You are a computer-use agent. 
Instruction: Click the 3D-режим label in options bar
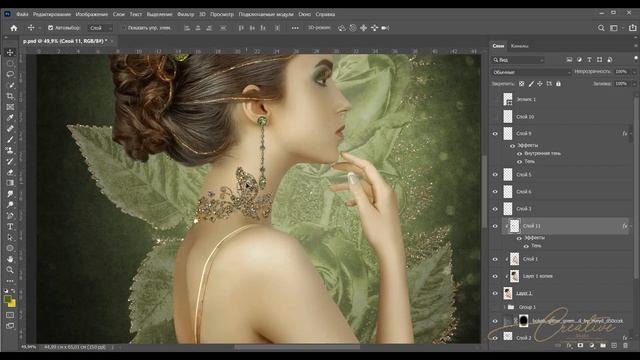[x=319, y=28]
